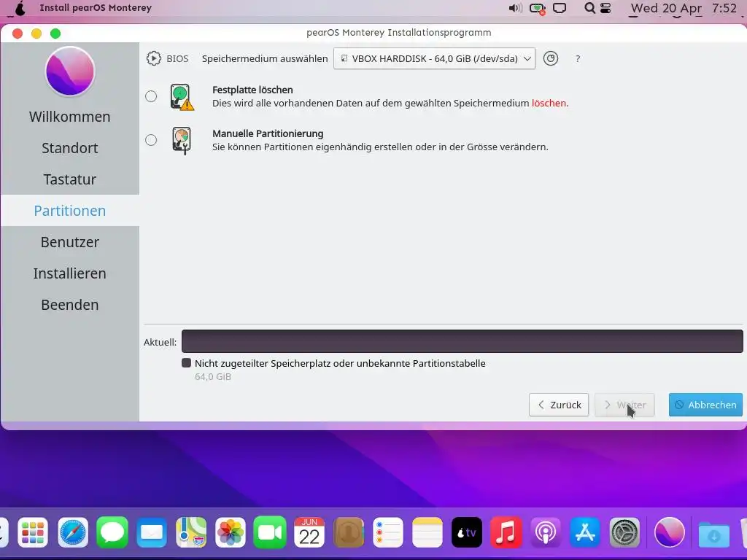Click the question mark help icon
Screen dimensions: 747x560
[578, 58]
